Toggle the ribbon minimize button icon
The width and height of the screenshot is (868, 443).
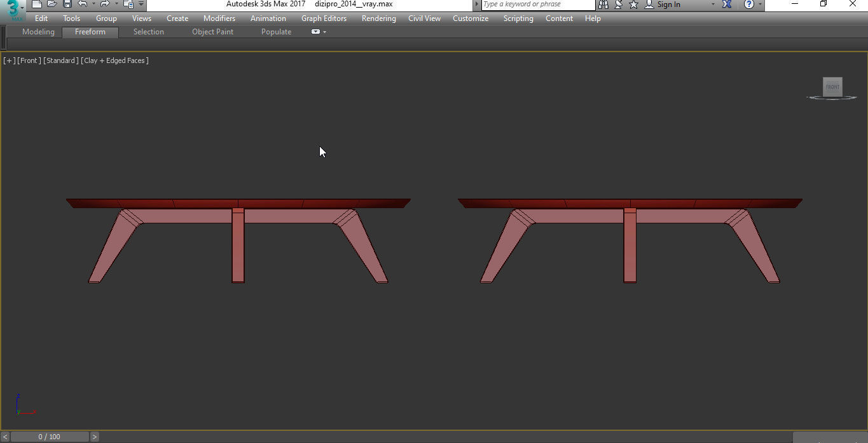[x=315, y=32]
